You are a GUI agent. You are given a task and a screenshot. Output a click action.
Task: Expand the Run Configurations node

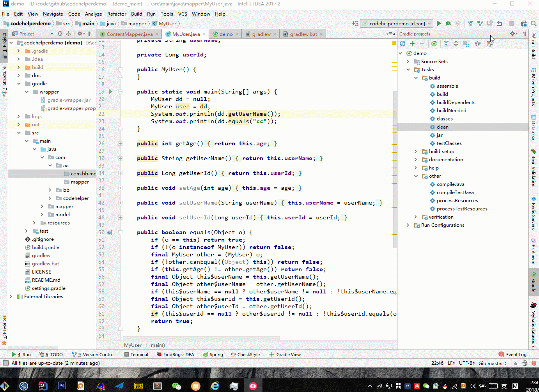point(408,225)
